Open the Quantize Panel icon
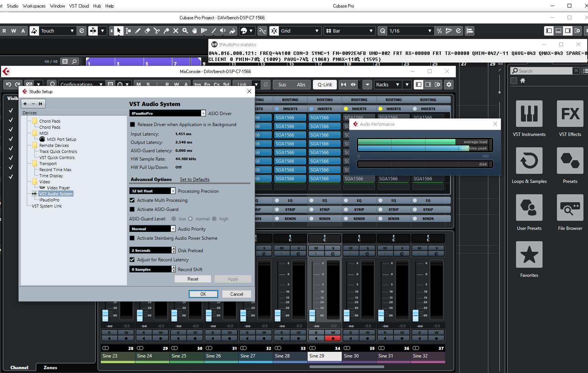The height and width of the screenshot is (373, 588). click(458, 31)
